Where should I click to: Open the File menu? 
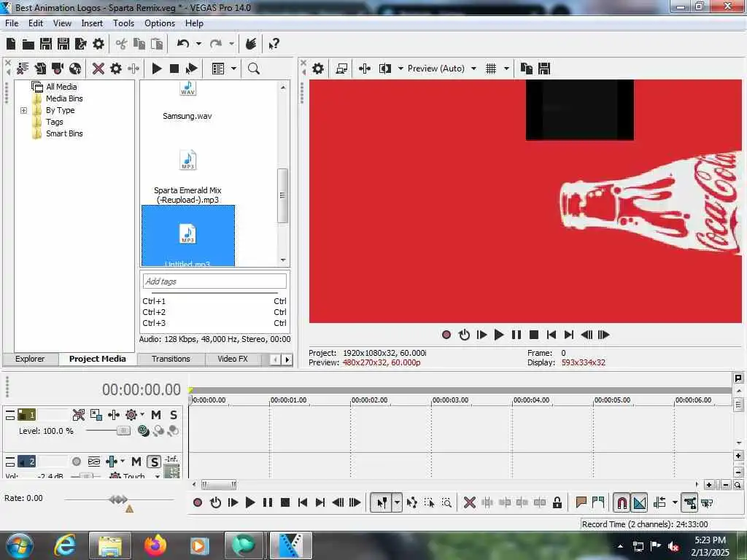[x=12, y=23]
